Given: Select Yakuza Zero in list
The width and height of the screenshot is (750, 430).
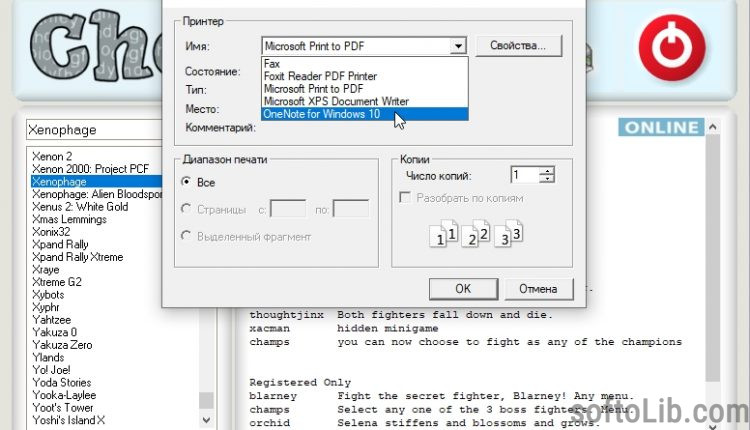Looking at the screenshot, I should tap(62, 345).
